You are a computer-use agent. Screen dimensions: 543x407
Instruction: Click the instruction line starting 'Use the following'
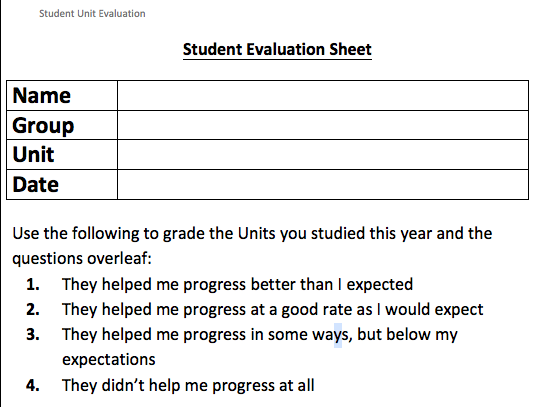click(252, 233)
